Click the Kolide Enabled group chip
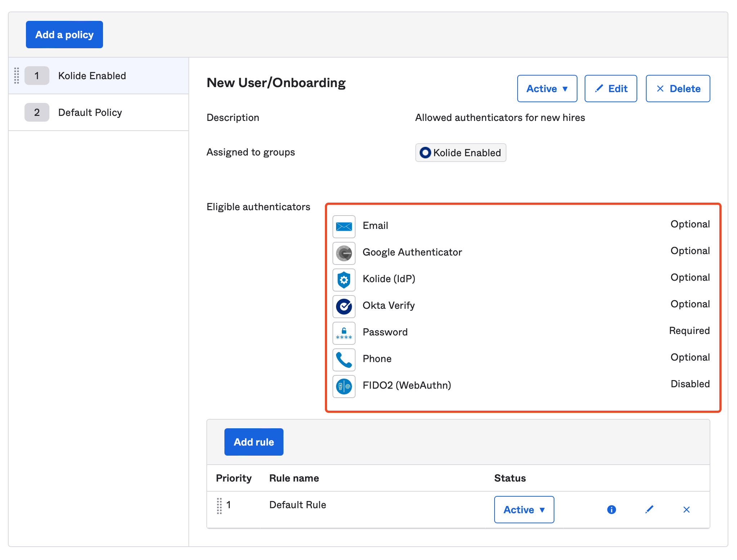Image resolution: width=737 pixels, height=560 pixels. click(461, 153)
